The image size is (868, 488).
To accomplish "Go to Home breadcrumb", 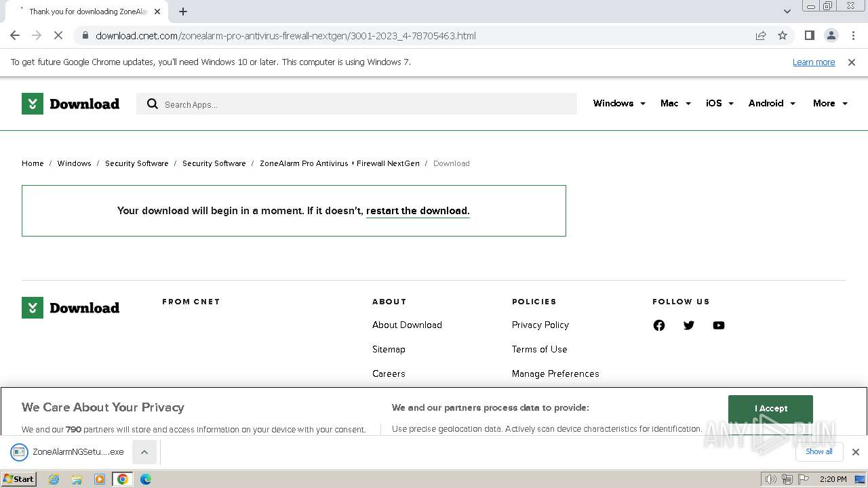I will pos(33,163).
